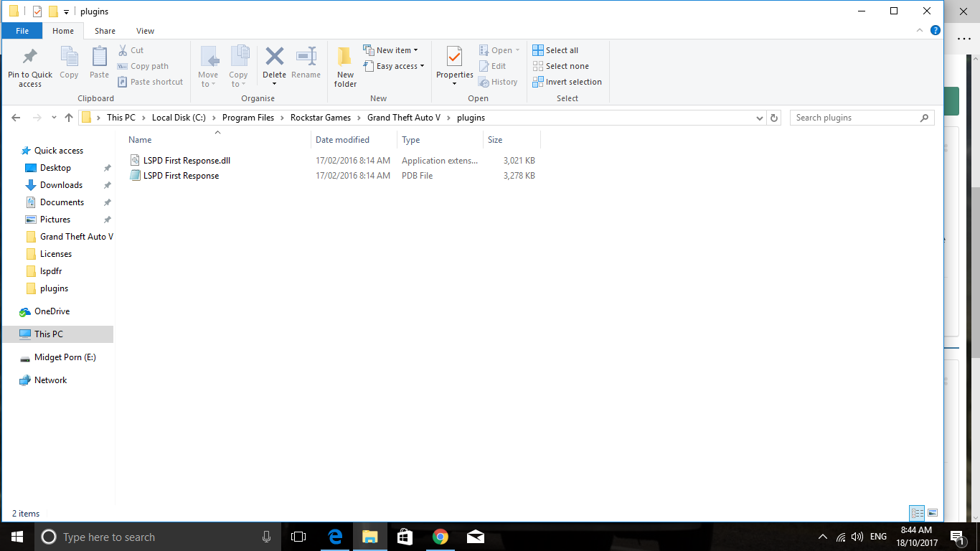This screenshot has height=551, width=980.
Task: Open the Easy access dropdown
Action: click(394, 66)
